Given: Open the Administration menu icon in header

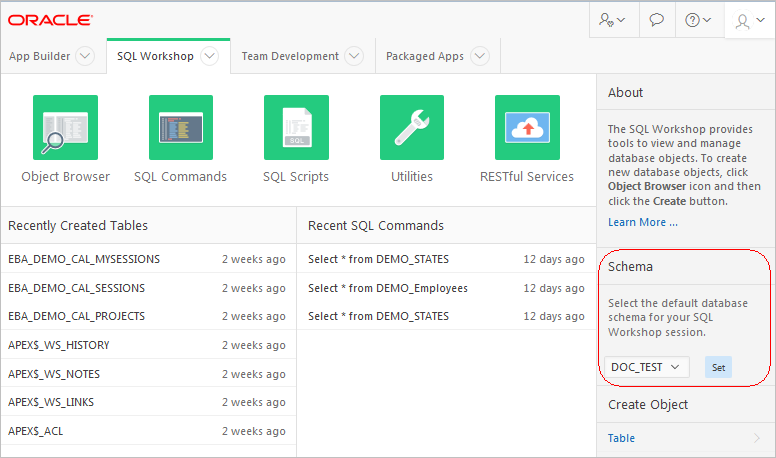Looking at the screenshot, I should point(612,20).
